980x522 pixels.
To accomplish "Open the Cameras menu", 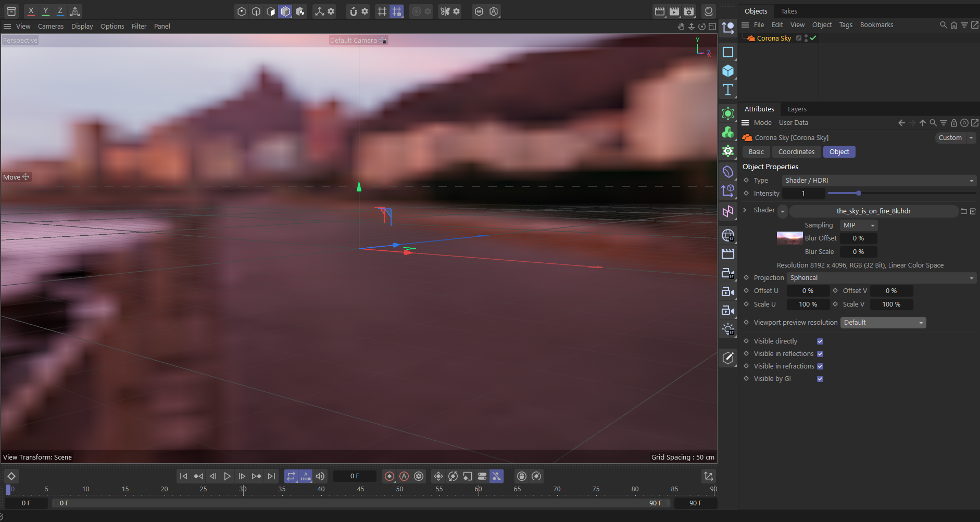I will click(51, 26).
